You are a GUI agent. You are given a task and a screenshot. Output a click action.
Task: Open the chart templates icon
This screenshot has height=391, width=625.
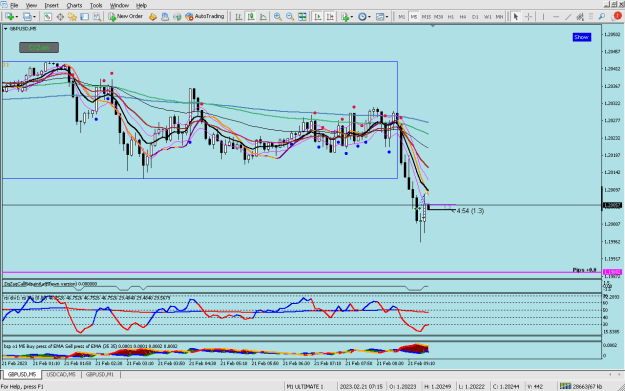pos(380,17)
